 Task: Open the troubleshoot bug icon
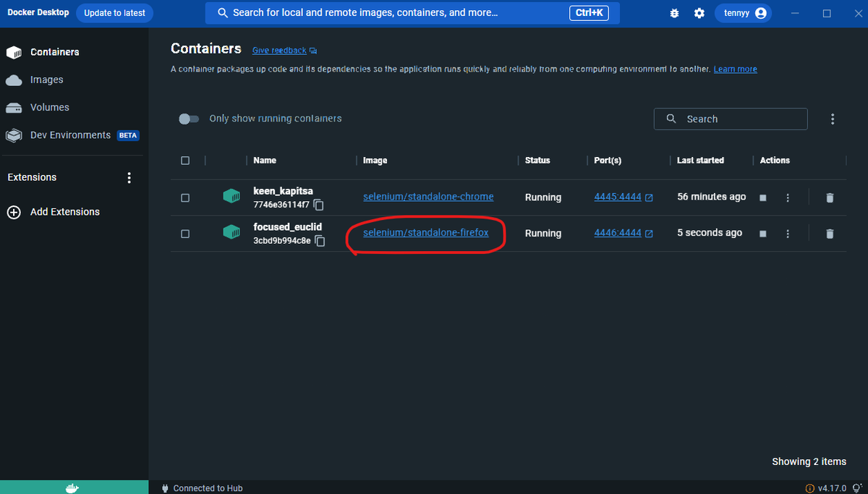pyautogui.click(x=675, y=13)
